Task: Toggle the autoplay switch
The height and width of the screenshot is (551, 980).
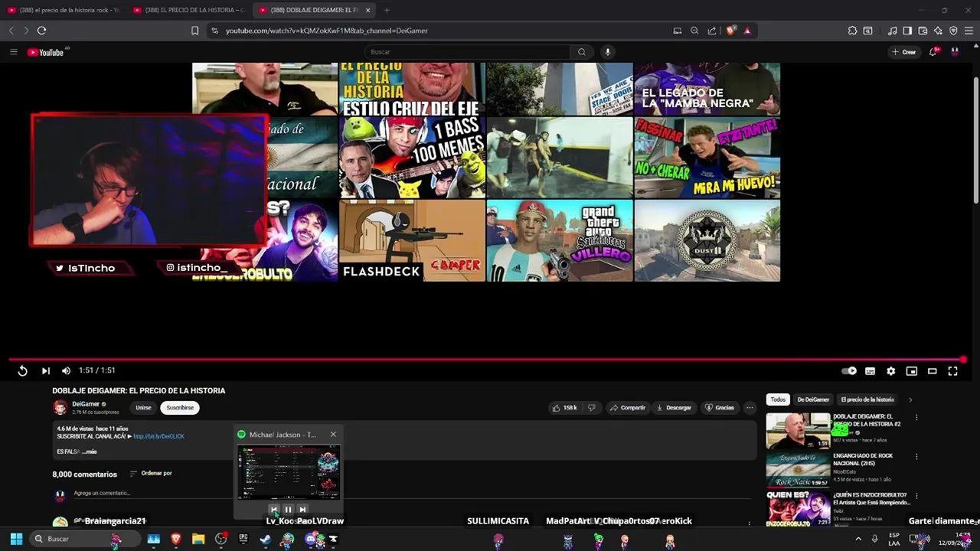Action: coord(849,371)
